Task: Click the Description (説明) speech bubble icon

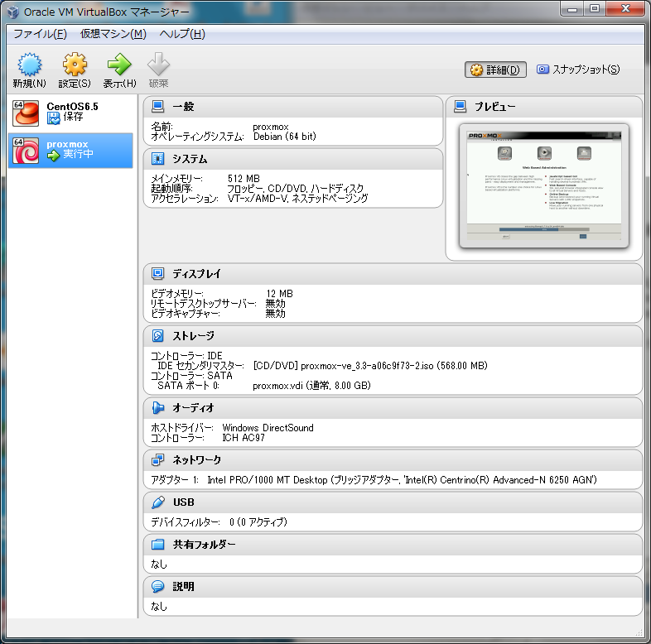Action: click(x=157, y=586)
